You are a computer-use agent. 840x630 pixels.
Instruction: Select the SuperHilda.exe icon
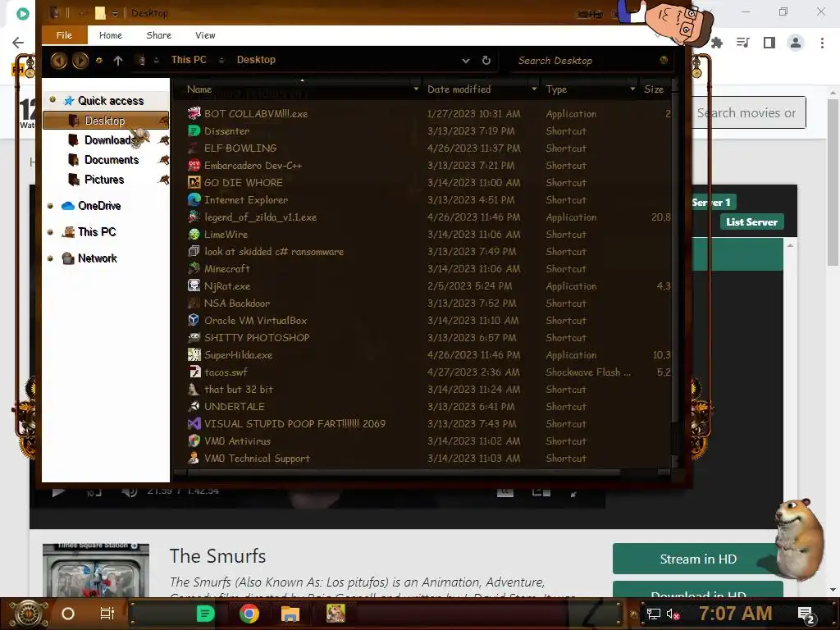[x=194, y=354]
